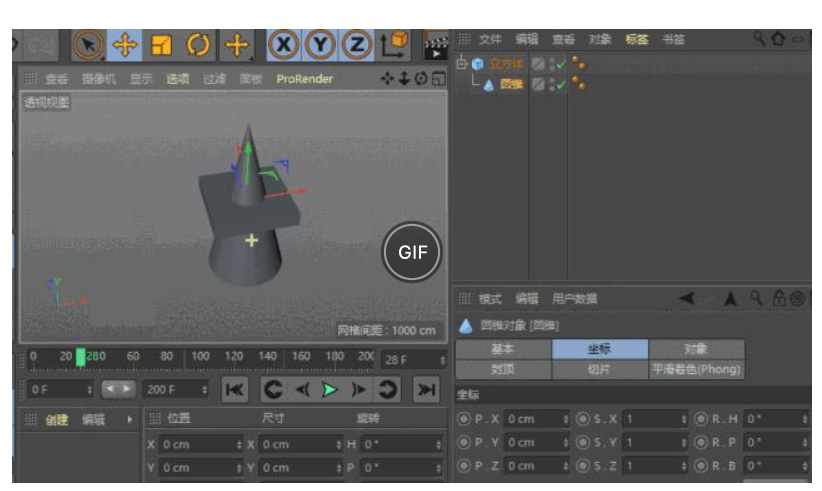Viewport: 822px width, 491px height.
Task: Click the coordinate system cube icon
Action: [x=395, y=44]
